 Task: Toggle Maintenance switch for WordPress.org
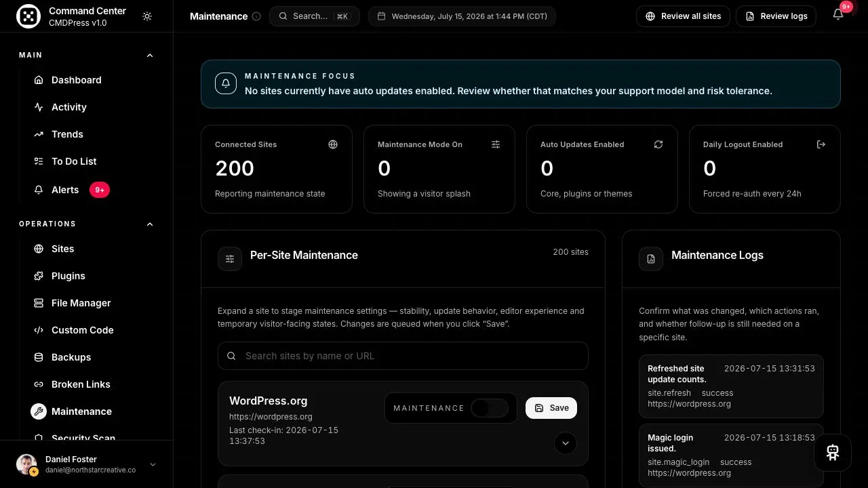489,408
